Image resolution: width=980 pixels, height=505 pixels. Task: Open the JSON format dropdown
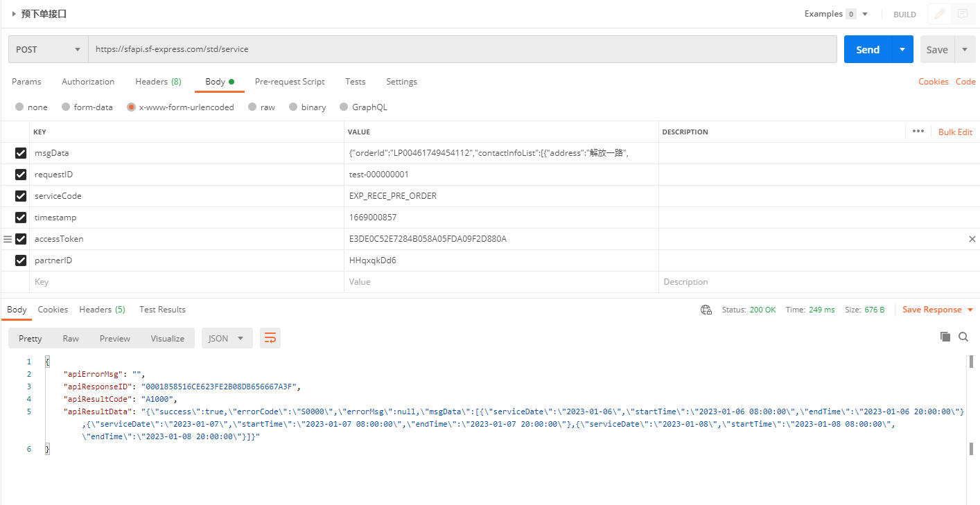227,338
